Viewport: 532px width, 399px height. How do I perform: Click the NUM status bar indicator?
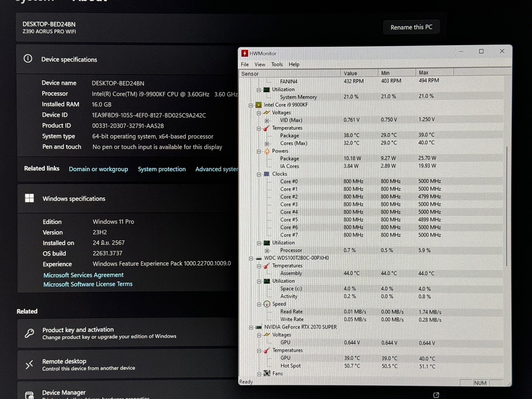tap(480, 383)
